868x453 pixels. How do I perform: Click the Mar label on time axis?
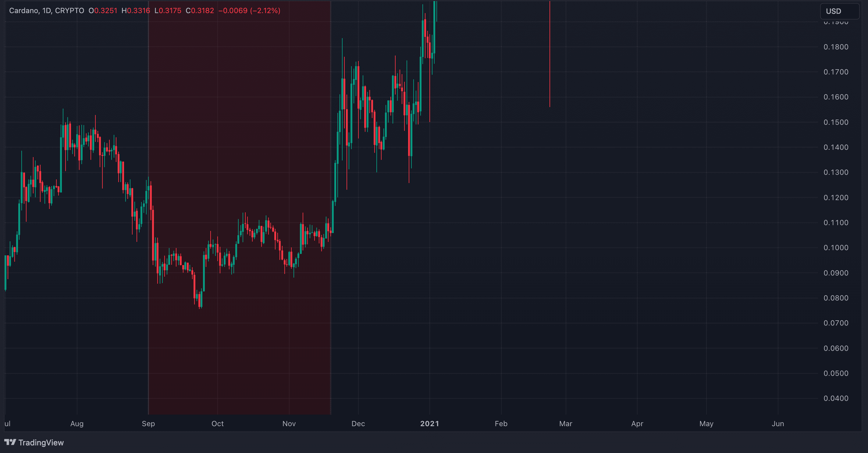click(566, 424)
